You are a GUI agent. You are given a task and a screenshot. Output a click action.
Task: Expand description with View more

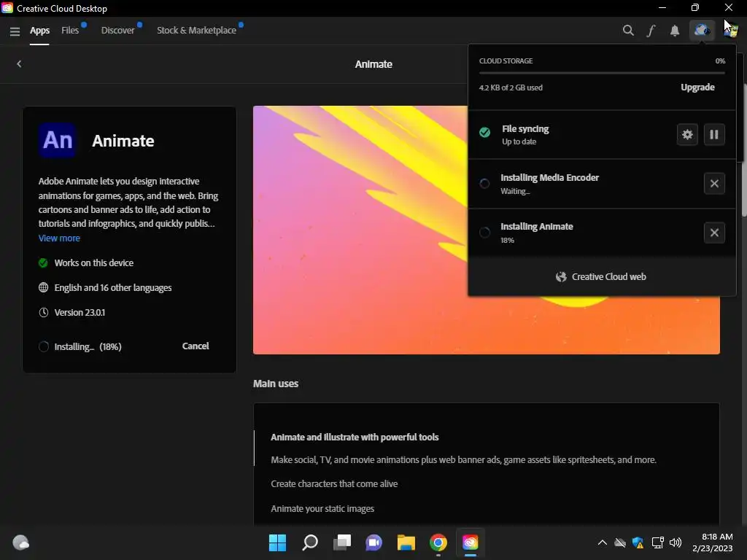pos(59,238)
